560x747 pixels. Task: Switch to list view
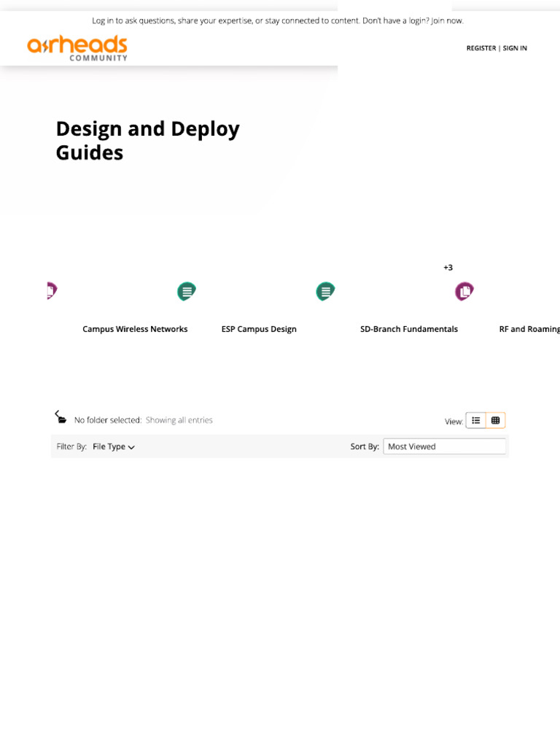(475, 420)
